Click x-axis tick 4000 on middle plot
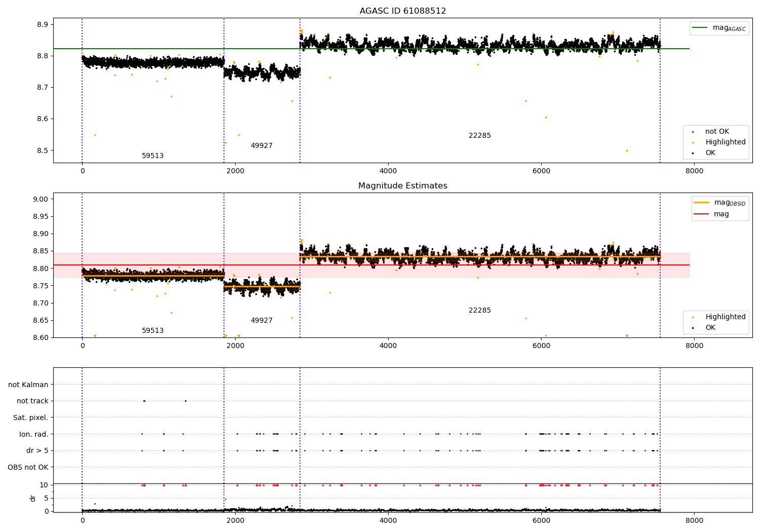Image resolution: width=760 pixels, height=532 pixels. (388, 346)
